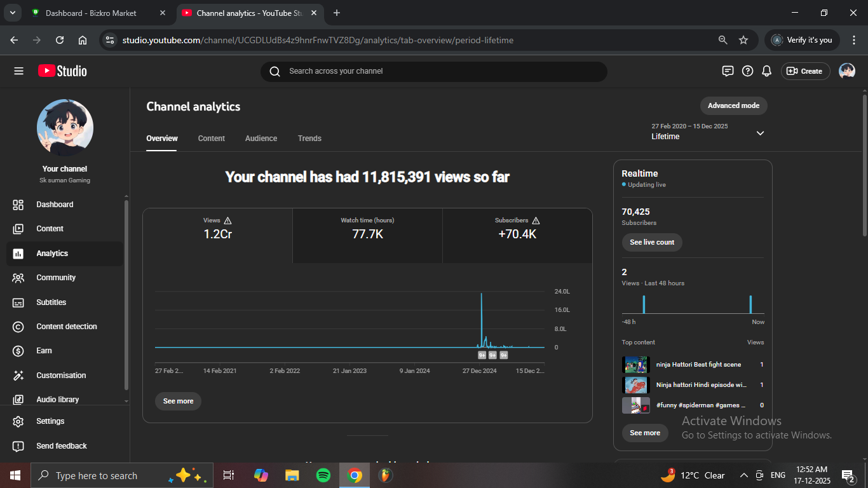Screen dimensions: 868x488
Task: Click the See live count button
Action: (x=651, y=242)
